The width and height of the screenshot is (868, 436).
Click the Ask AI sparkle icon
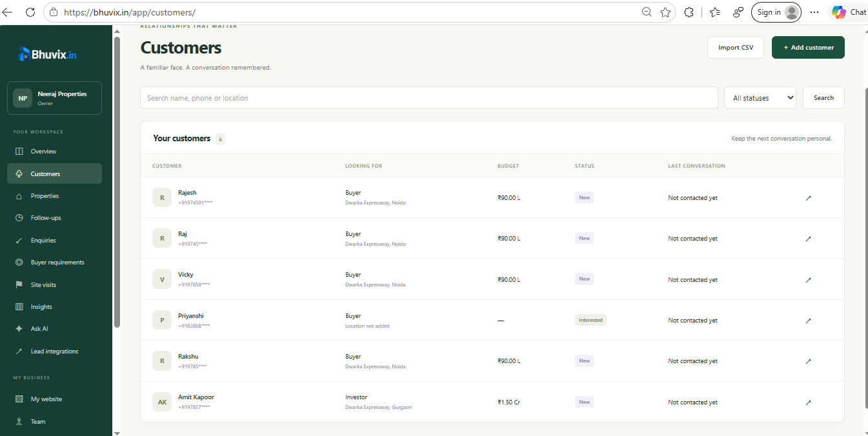click(x=19, y=329)
